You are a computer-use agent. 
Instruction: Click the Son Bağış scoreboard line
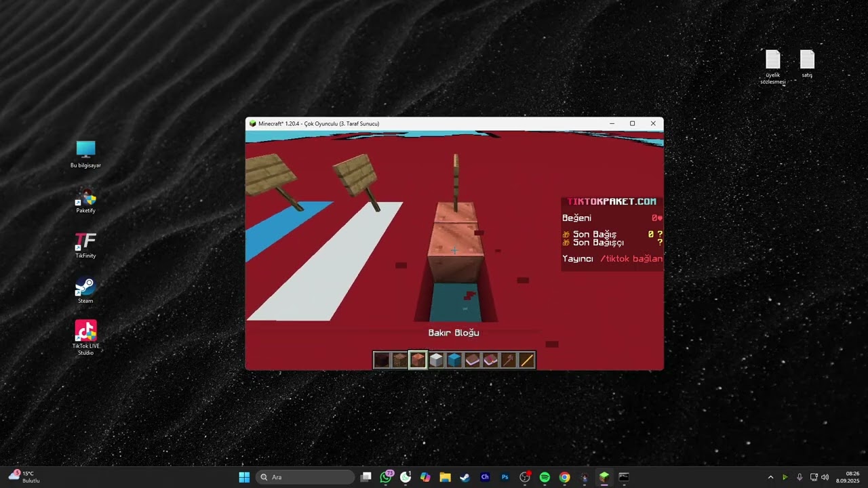click(612, 234)
